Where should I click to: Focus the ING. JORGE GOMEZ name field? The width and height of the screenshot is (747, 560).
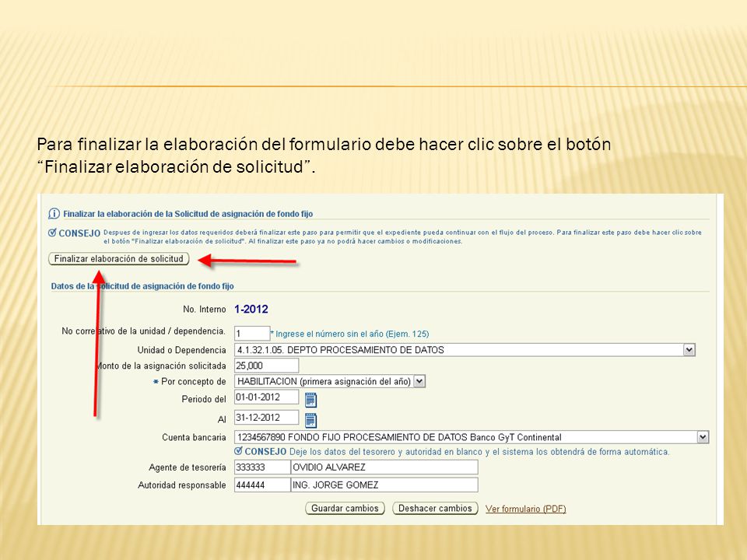[384, 485]
